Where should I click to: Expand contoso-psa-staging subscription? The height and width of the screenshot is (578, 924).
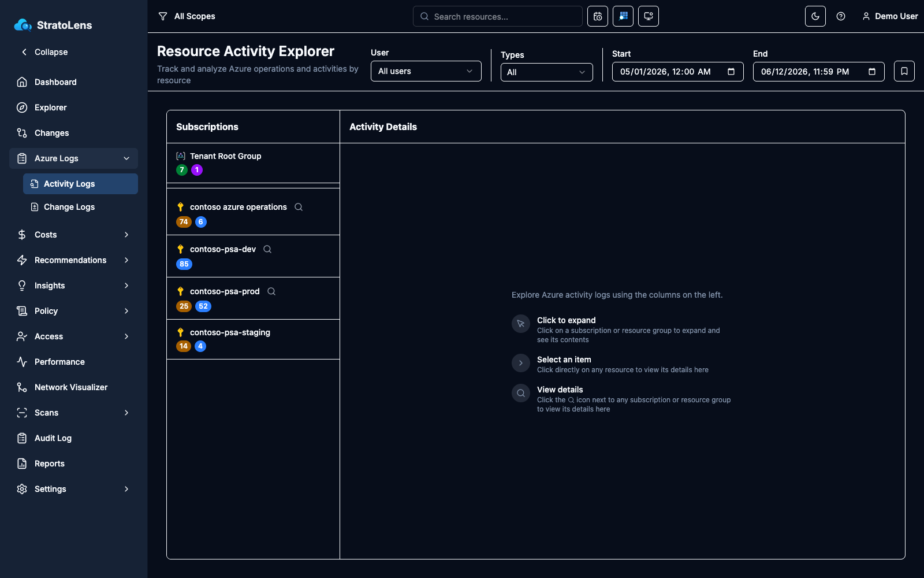coord(253,339)
